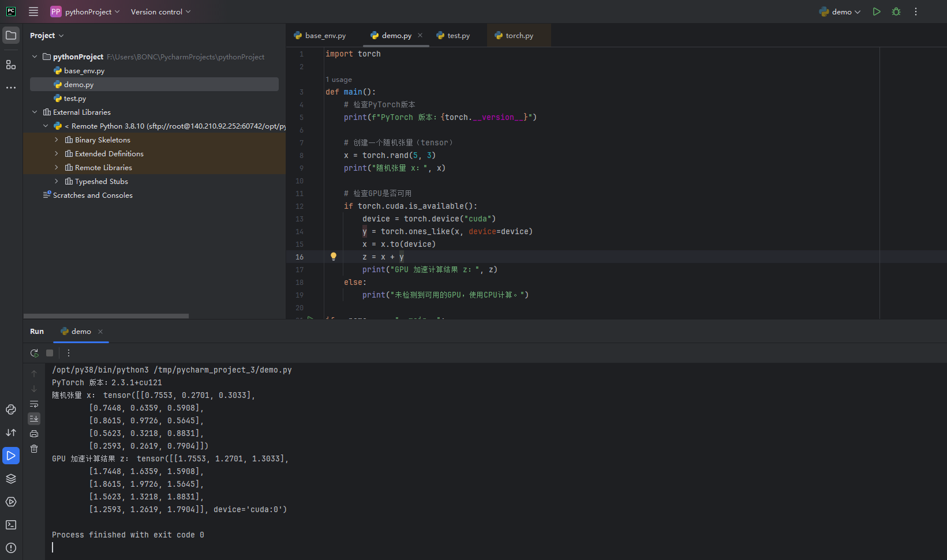Open the Run tool window

(x=11, y=456)
